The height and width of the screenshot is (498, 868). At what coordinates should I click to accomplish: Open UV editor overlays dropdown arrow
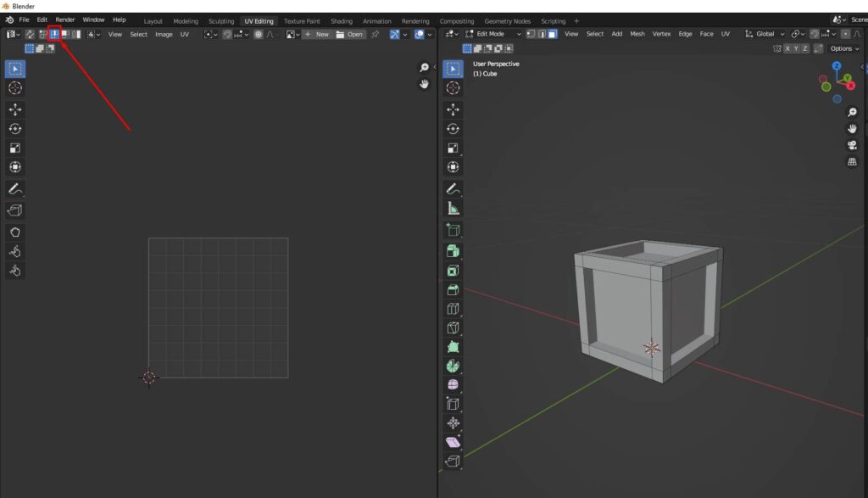tap(430, 34)
